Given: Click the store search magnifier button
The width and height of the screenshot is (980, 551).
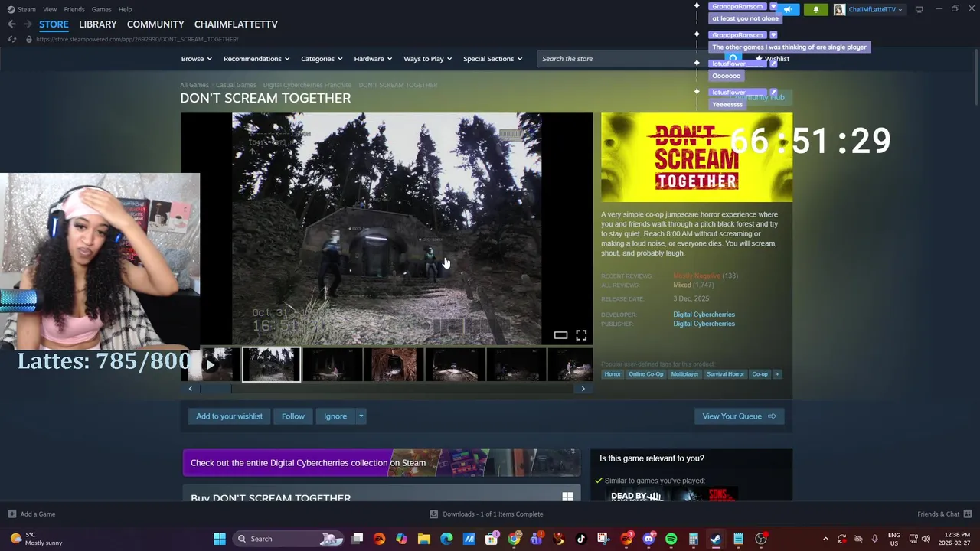Looking at the screenshot, I should tap(733, 59).
